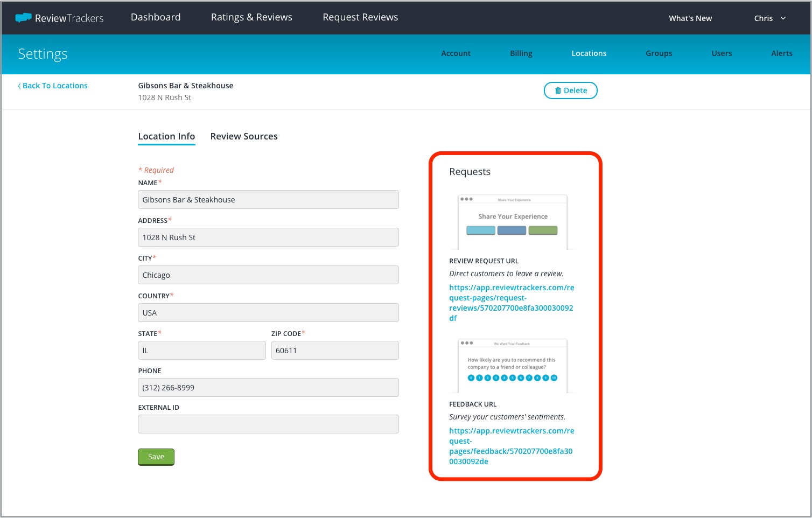Viewport: 812px width, 518px height.
Task: Click the feedback survey preview thumbnail
Action: pos(513,366)
